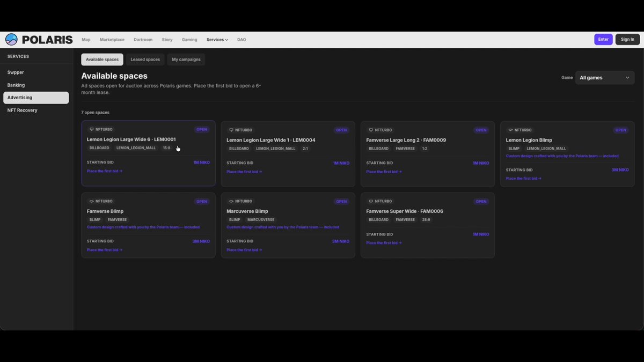Select the NFTURBO billboard icon on Lemon Legion Large Wide 6
Viewport: 644px width, 362px height.
(x=92, y=129)
